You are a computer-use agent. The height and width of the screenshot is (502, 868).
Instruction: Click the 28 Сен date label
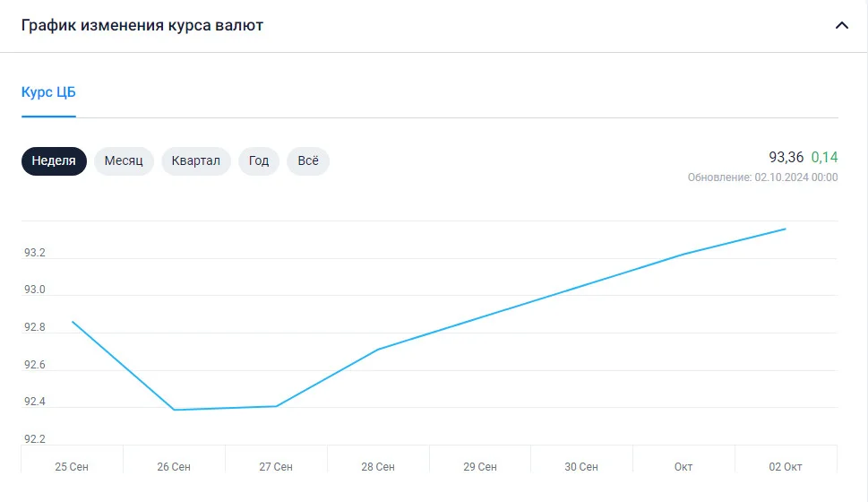pos(378,466)
